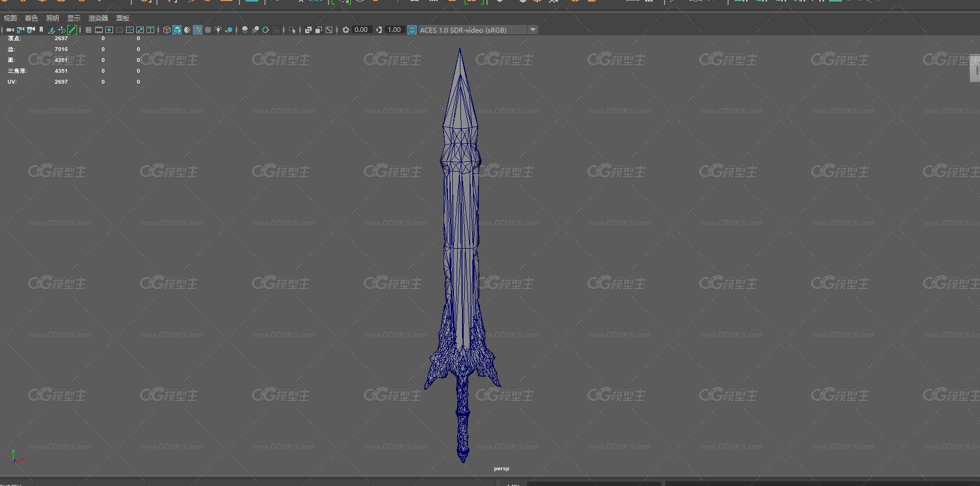Screen dimensions: 980x486
Task: Toggle the view transform ON button
Action: [412, 30]
